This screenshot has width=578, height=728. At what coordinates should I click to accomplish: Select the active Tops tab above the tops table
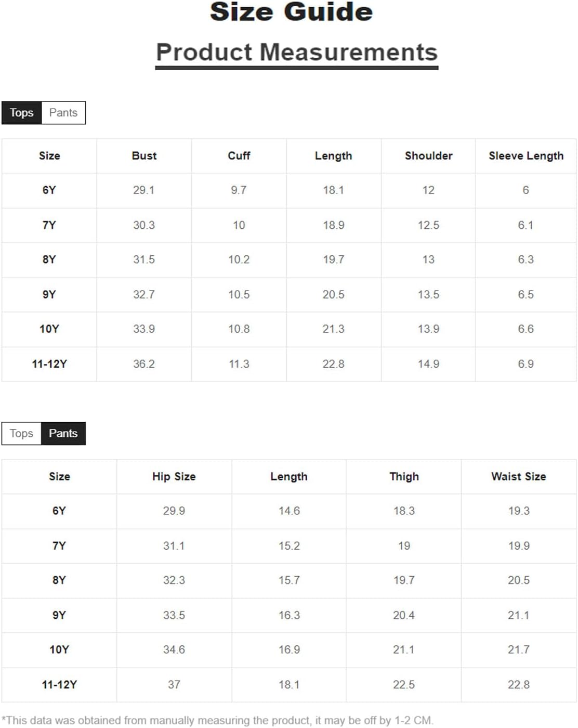21,113
